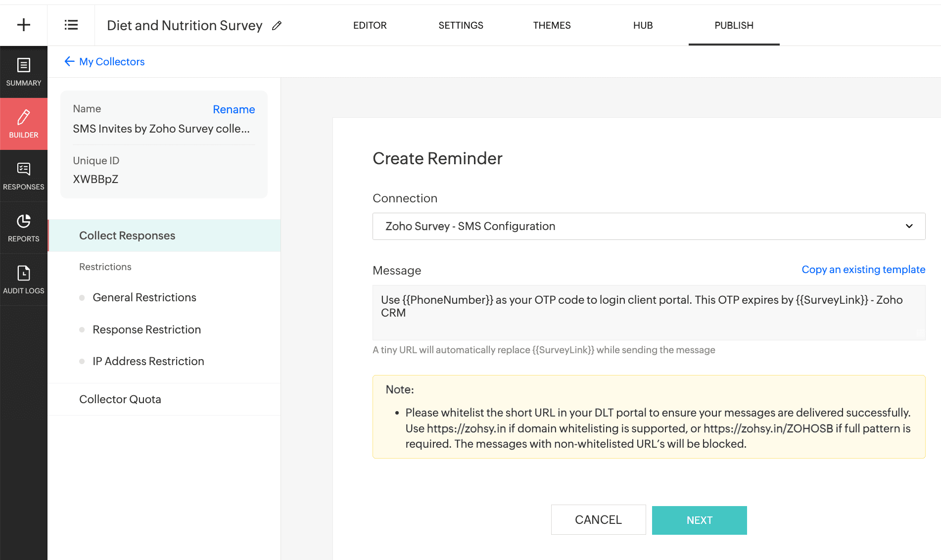The height and width of the screenshot is (560, 941).
Task: Click the NEXT button
Action: point(700,520)
